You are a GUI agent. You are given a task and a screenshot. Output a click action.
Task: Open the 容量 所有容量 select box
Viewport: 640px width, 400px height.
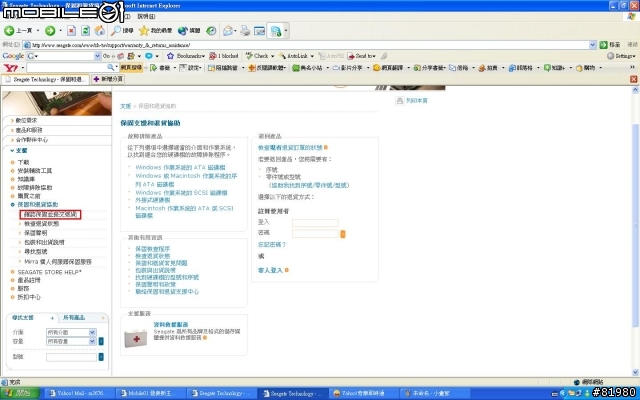[x=71, y=341]
